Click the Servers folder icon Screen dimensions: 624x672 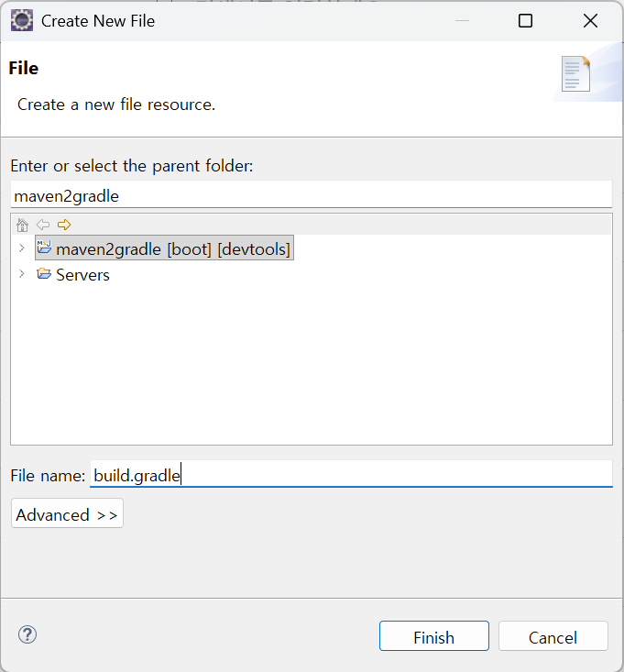(44, 274)
